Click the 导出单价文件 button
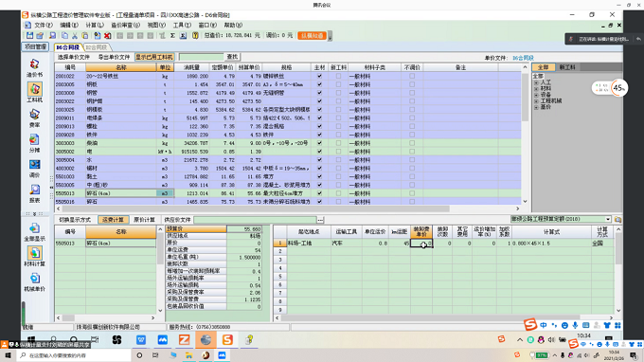This screenshot has height=362, width=644. (x=114, y=57)
